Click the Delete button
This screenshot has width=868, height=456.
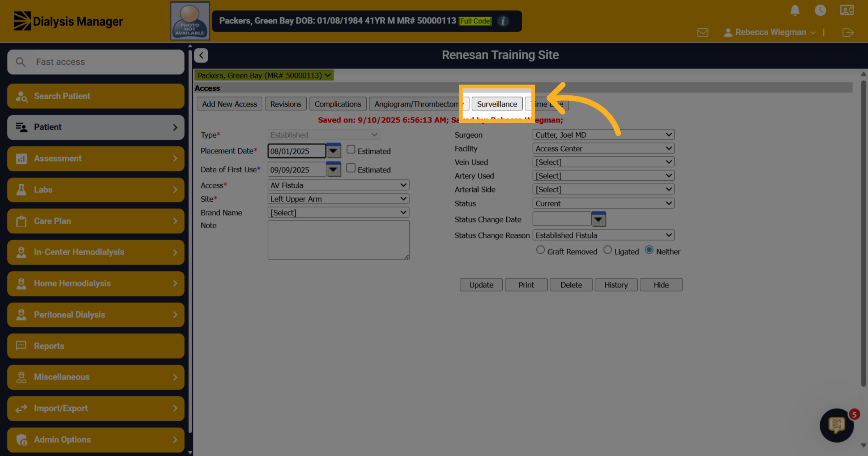[571, 285]
